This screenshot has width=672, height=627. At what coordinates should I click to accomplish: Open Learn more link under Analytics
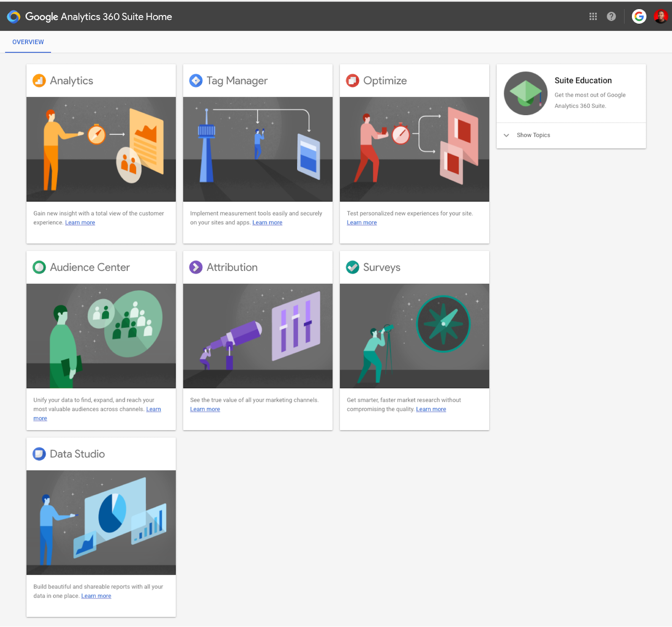pyautogui.click(x=80, y=222)
